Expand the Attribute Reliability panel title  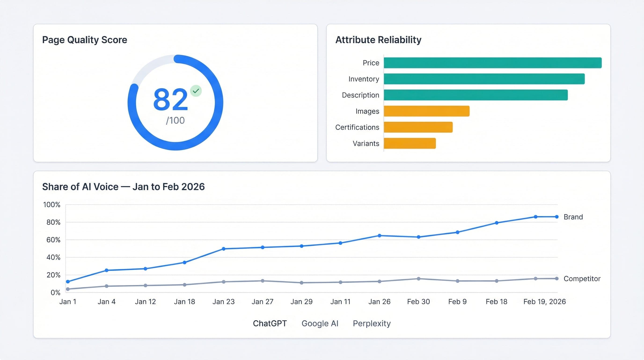[x=378, y=40]
